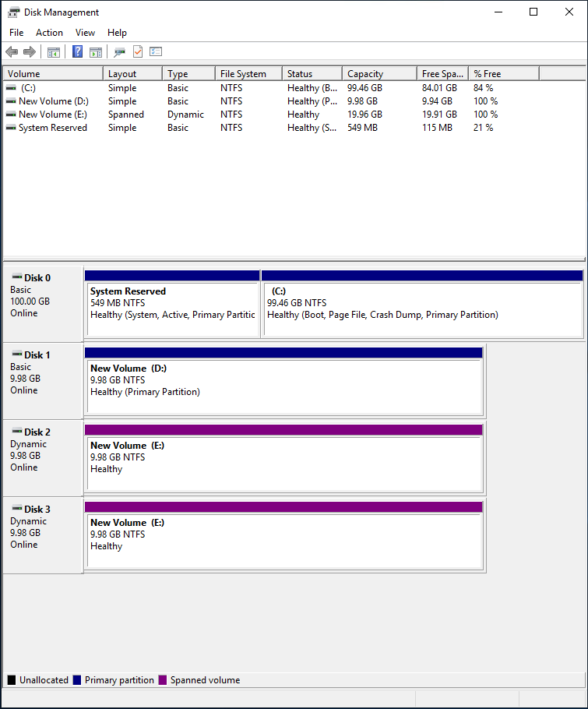This screenshot has height=709, width=588.
Task: Sort by the % Free column header
Action: [504, 74]
